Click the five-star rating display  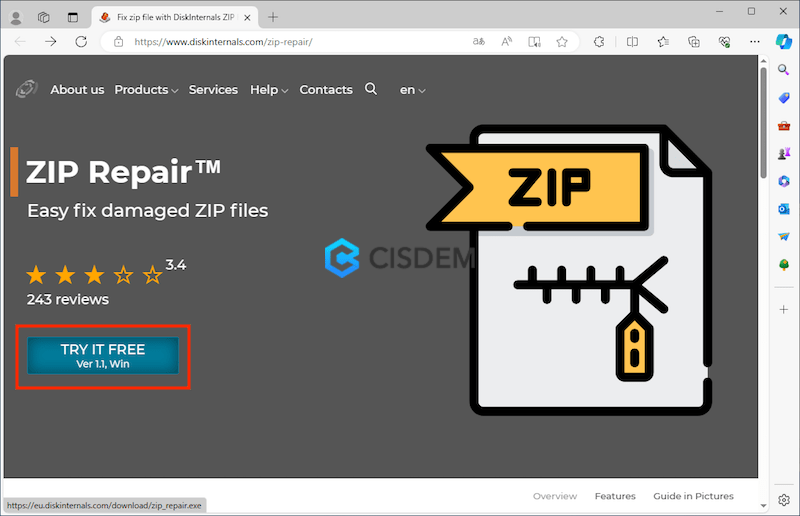pos(94,275)
